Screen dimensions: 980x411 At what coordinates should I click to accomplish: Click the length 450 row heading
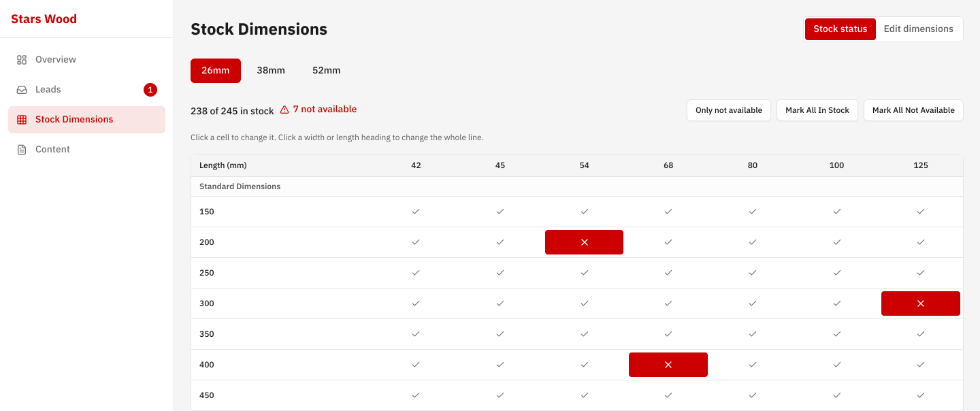207,395
